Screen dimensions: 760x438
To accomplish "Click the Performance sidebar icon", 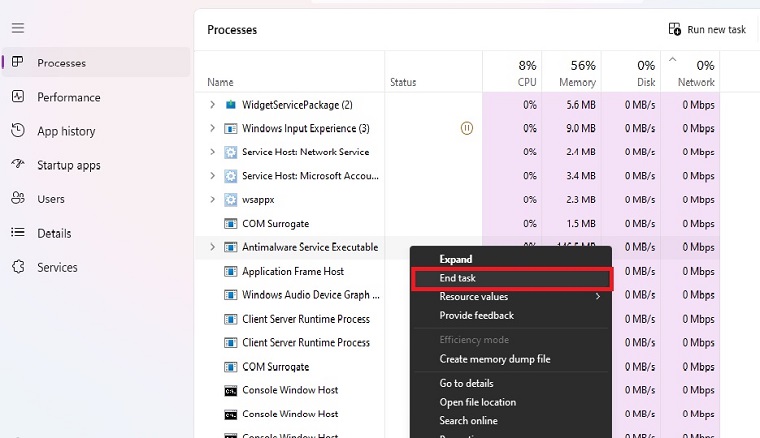I will click(x=18, y=97).
